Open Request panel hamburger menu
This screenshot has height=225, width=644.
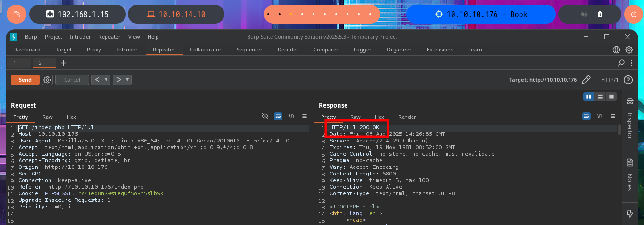click(305, 116)
